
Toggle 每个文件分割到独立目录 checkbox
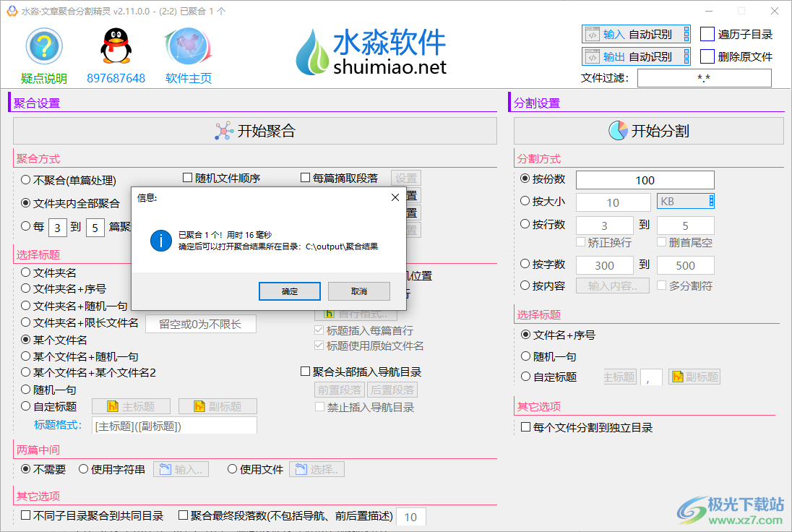pyautogui.click(x=525, y=427)
